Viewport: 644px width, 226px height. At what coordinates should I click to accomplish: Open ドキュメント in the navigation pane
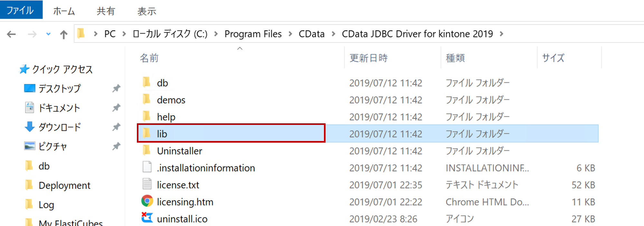tap(59, 108)
